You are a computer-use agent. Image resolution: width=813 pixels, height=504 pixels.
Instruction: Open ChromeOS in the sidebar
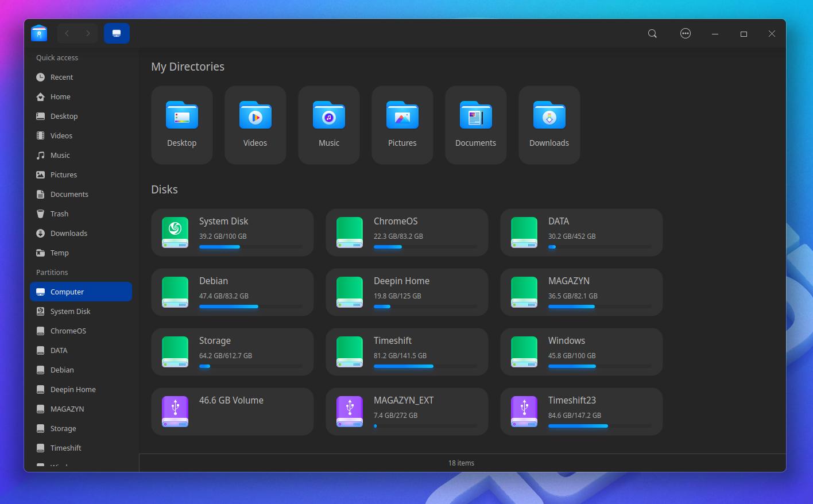coord(81,331)
